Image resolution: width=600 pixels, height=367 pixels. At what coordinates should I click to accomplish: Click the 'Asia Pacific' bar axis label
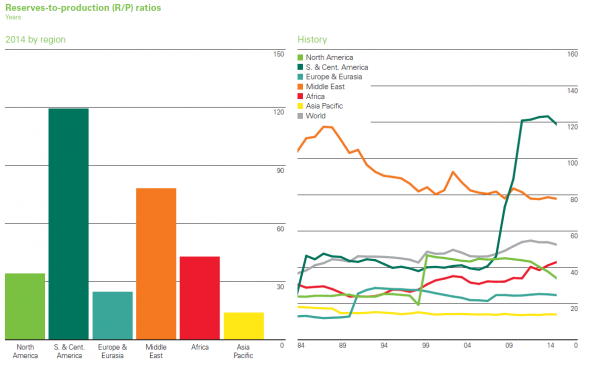click(x=243, y=351)
